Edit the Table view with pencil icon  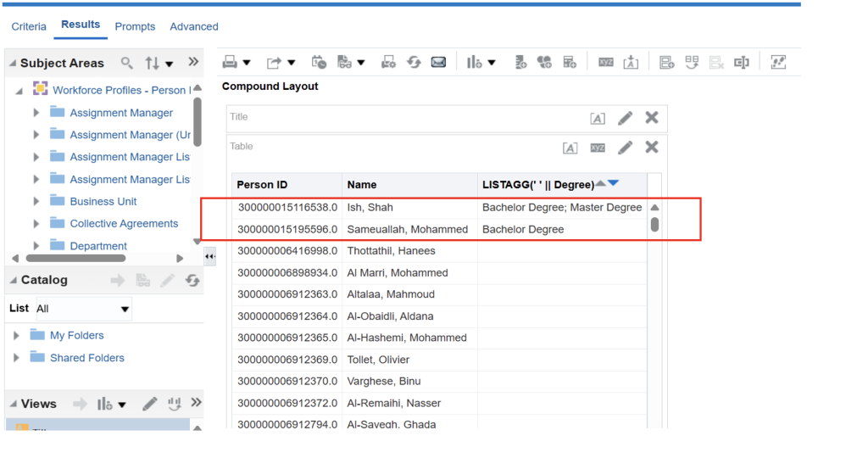tap(626, 148)
